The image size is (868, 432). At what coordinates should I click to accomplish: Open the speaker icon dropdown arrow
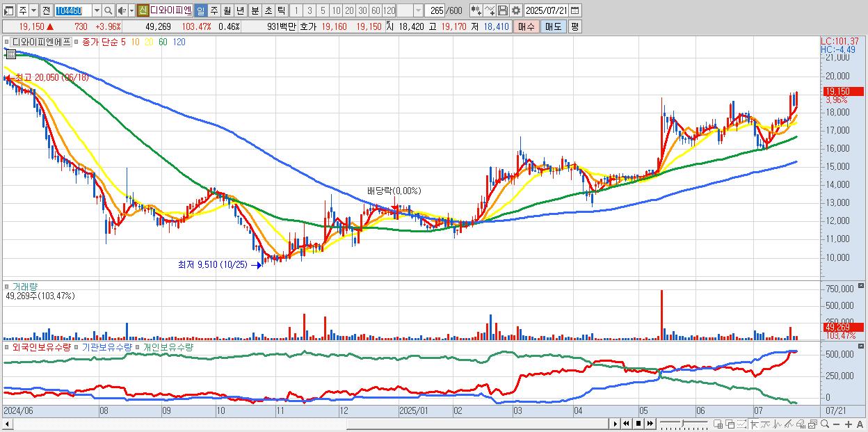click(x=131, y=10)
